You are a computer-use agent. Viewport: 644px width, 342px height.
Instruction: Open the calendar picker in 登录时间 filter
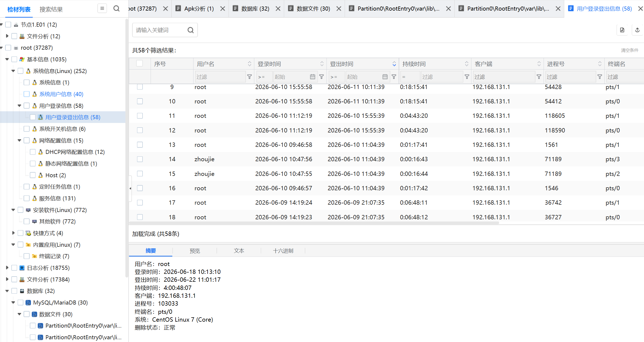coord(313,77)
